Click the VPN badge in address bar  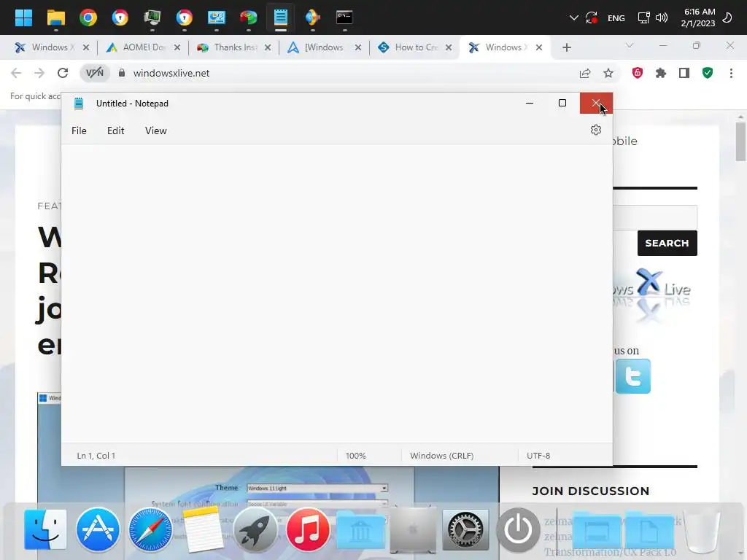click(94, 73)
